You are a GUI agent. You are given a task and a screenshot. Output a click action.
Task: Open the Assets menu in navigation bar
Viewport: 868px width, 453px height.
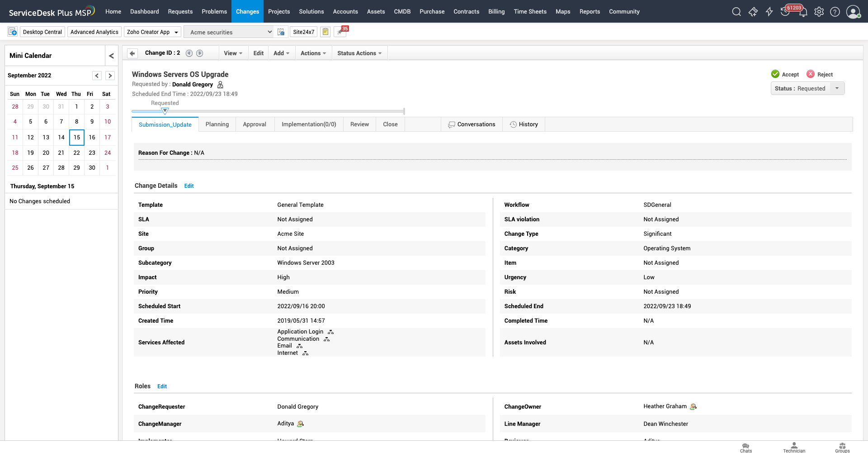coord(376,12)
